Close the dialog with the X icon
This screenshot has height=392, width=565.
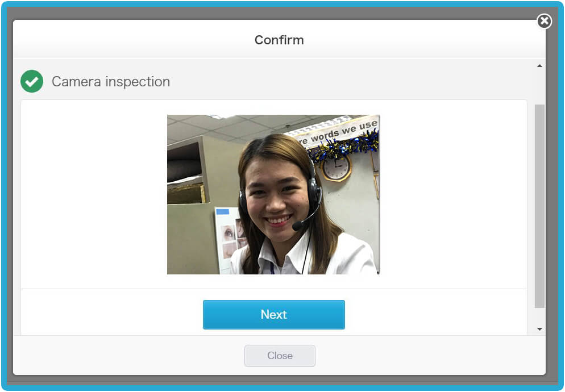(x=544, y=22)
